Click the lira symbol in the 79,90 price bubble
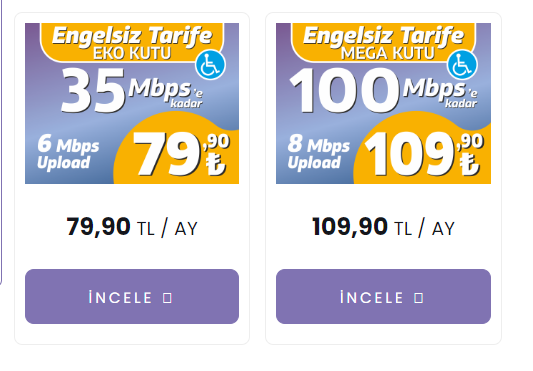This screenshot has width=533, height=371. (x=216, y=164)
